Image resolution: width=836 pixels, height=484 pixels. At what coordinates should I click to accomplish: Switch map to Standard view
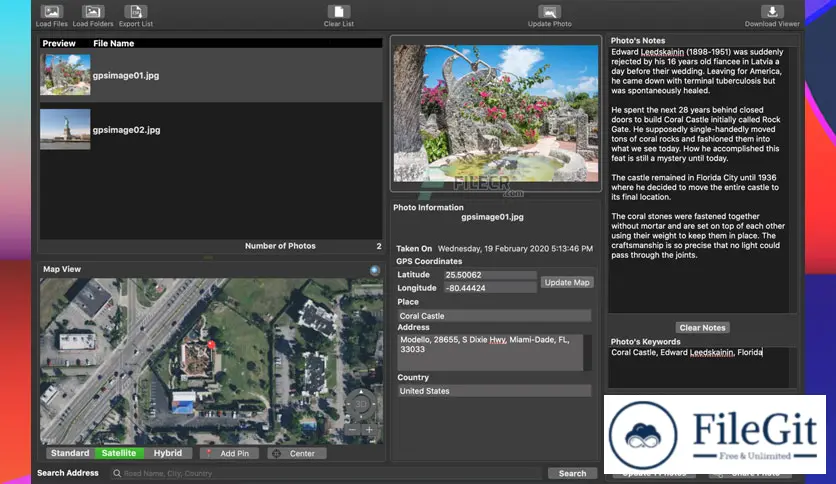coord(70,453)
